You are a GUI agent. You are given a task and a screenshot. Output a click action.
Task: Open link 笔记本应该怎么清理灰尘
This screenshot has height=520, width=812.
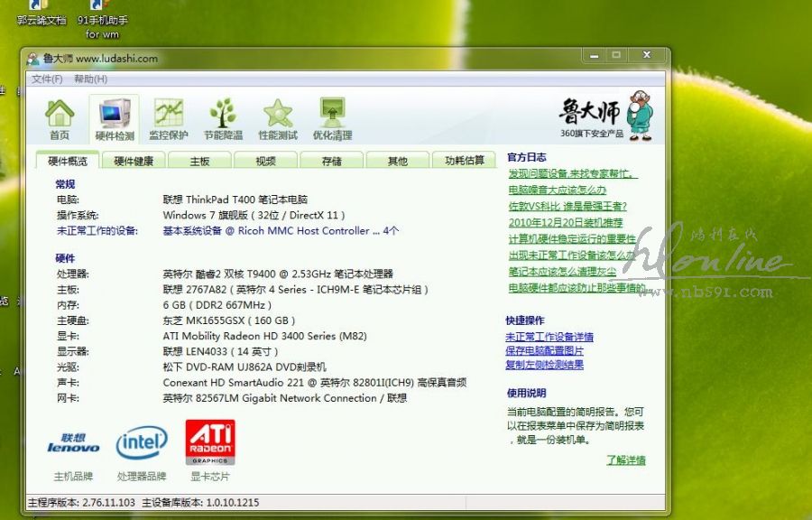562,272
